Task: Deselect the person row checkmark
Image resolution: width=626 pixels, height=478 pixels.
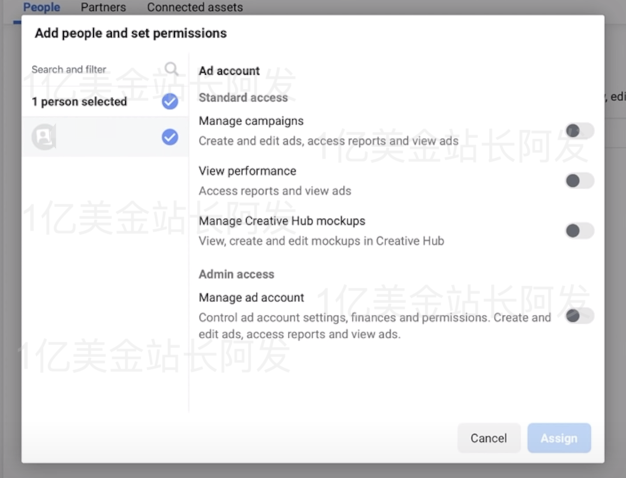Action: [170, 137]
